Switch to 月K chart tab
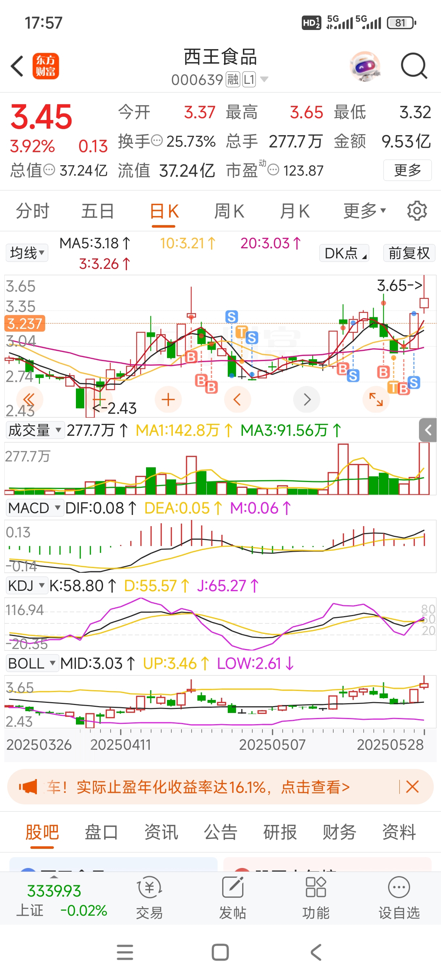441x980 pixels. coord(295,211)
